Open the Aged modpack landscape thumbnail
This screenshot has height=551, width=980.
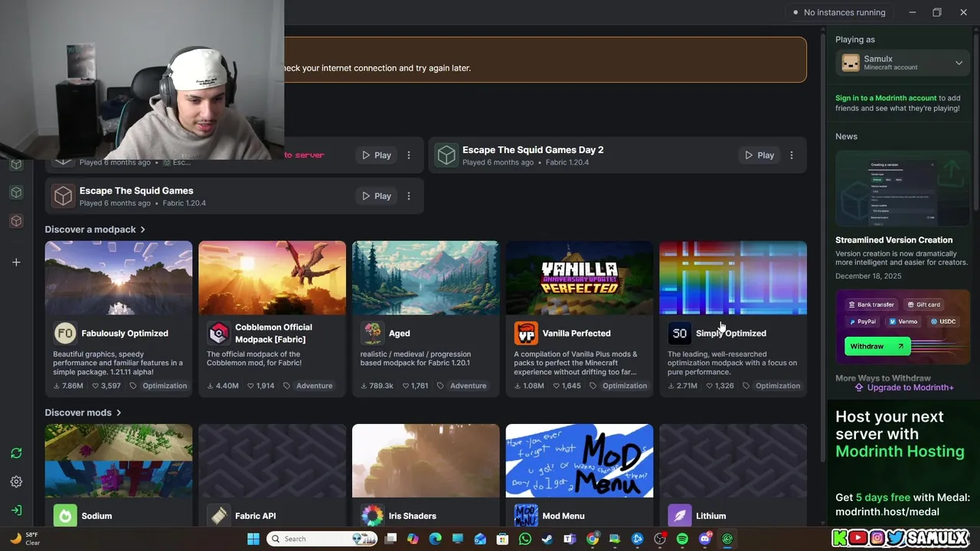(x=426, y=278)
